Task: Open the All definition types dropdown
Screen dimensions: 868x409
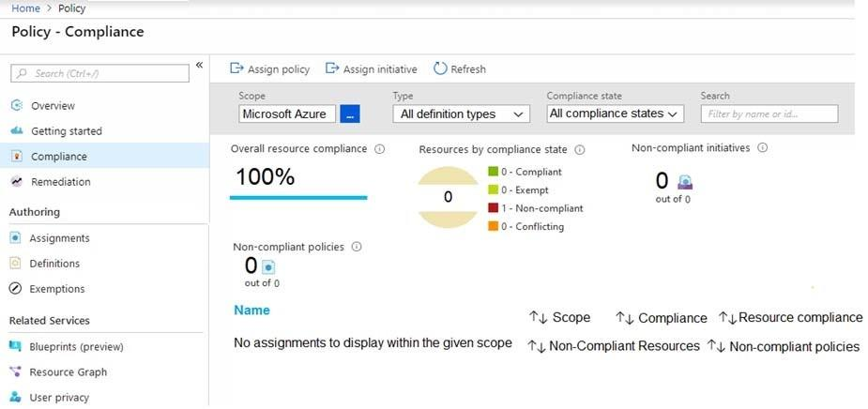Action: (x=462, y=114)
